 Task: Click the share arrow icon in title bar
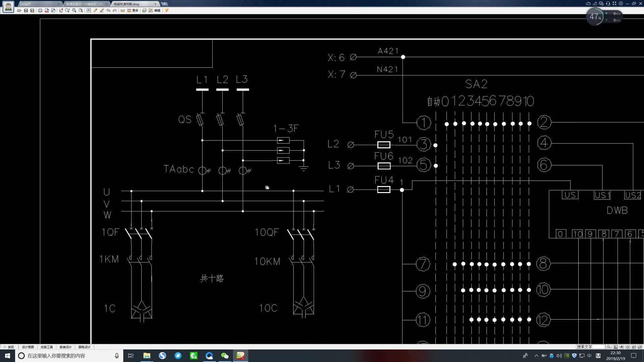click(595, 3)
